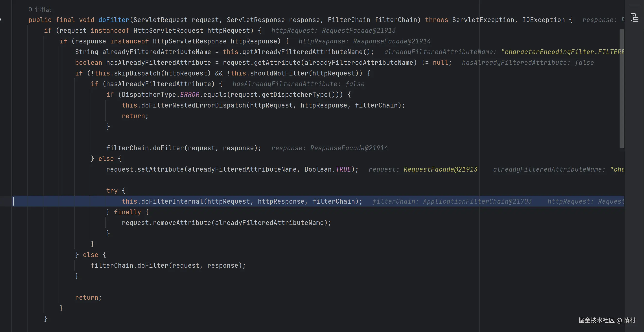Click the Boolean.TRUE constant in setAttribute
Screen dimensions: 644x332
click(x=343, y=169)
